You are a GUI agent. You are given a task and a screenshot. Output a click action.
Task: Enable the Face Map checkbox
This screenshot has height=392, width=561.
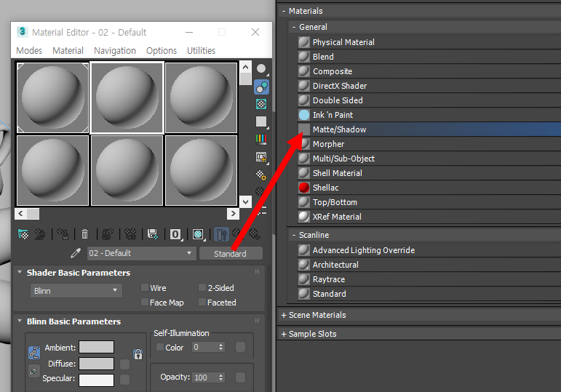click(145, 303)
